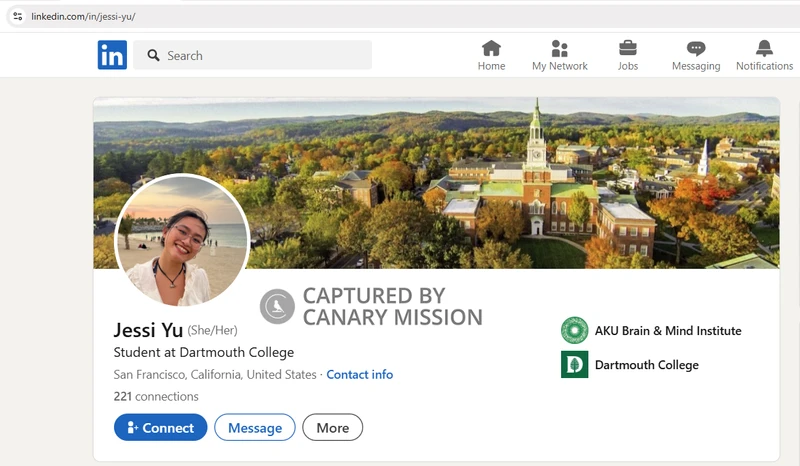This screenshot has height=466, width=800.
Task: Click the 'Student at Dartmouth College' headline
Action: (x=204, y=353)
